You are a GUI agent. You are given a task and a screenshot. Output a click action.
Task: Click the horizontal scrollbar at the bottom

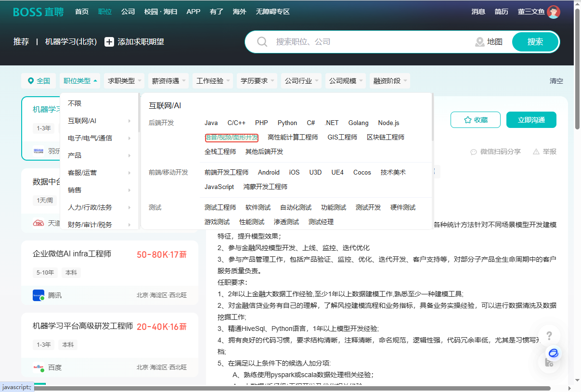pos(289,388)
